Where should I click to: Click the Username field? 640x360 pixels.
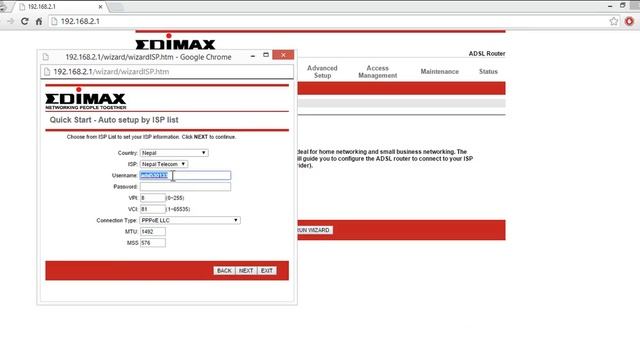click(185, 176)
